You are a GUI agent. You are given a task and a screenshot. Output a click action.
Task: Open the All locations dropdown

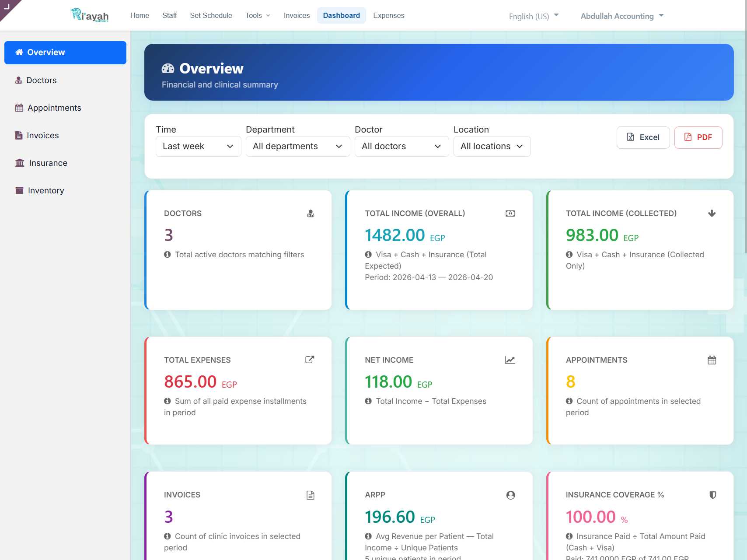pyautogui.click(x=492, y=146)
